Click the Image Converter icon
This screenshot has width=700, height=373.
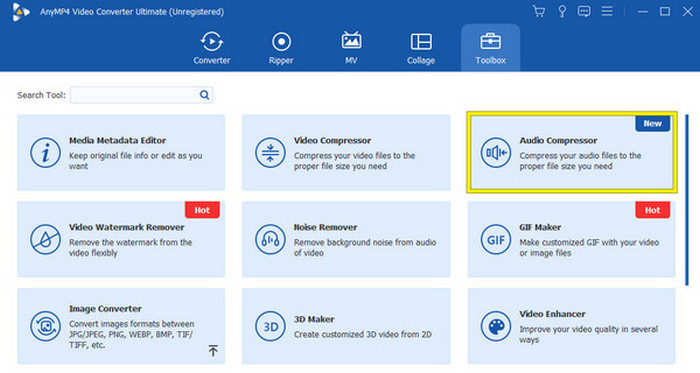point(45,327)
